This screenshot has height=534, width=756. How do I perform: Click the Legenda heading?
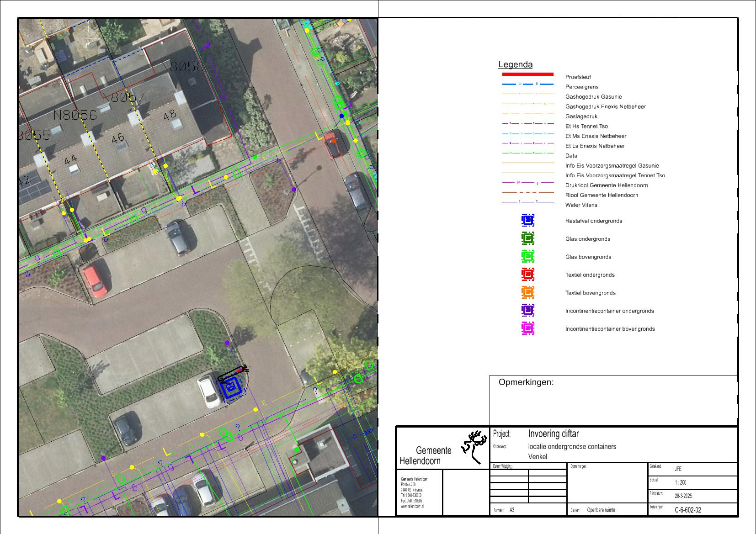click(x=515, y=65)
